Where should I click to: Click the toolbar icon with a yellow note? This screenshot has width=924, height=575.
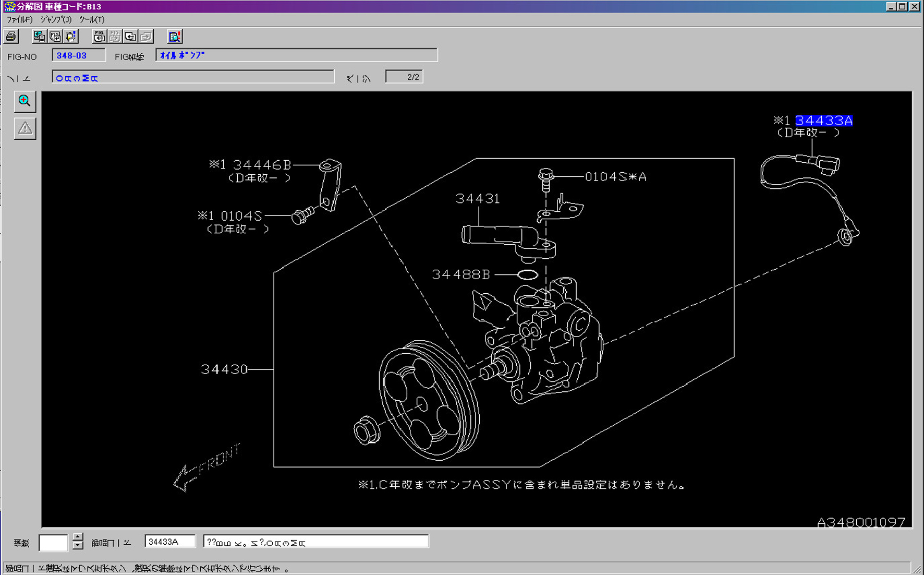point(71,37)
